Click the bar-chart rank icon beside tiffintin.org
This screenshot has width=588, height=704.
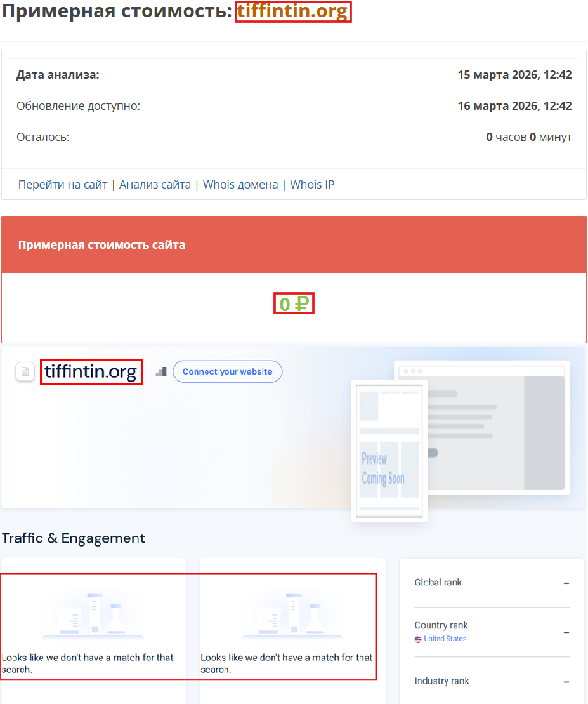(161, 371)
